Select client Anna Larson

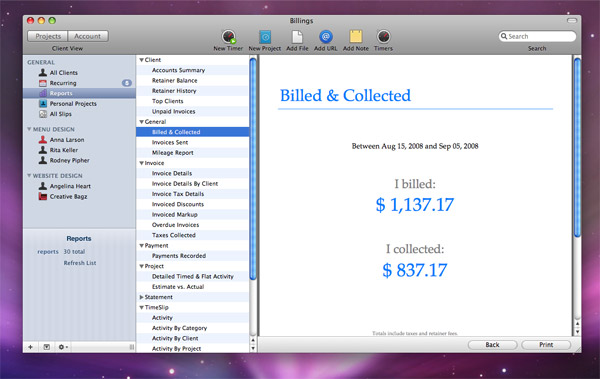[67, 140]
